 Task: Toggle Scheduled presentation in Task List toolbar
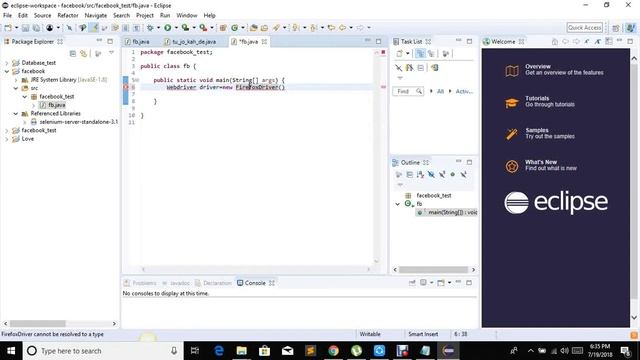point(431,53)
